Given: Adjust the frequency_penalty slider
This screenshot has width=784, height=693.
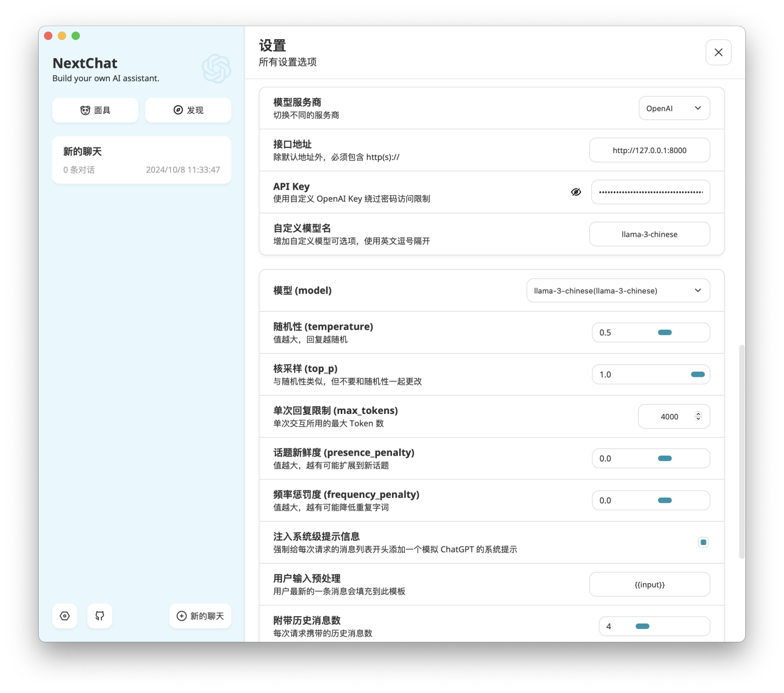Looking at the screenshot, I should pyautogui.click(x=665, y=500).
